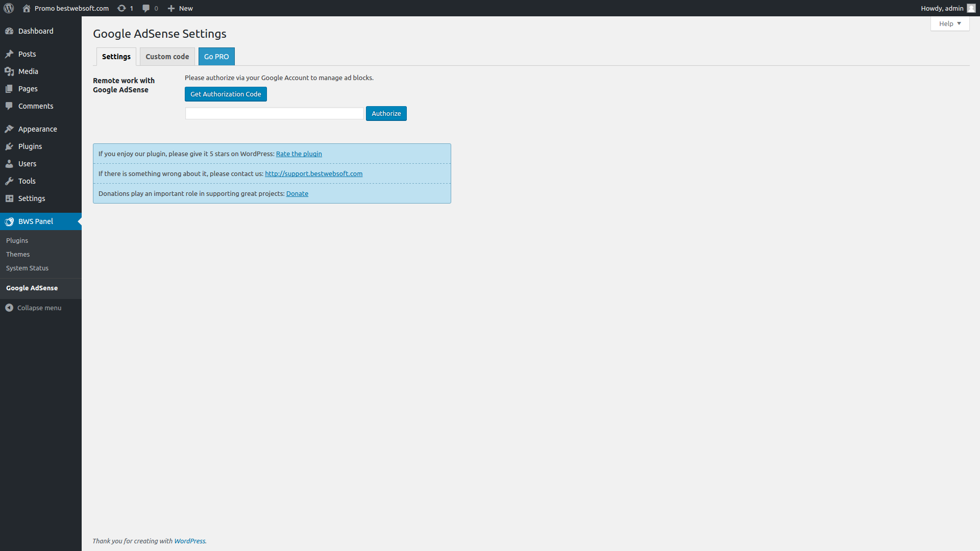The image size is (980, 551).
Task: Open Tools menu item
Action: pos(41,181)
